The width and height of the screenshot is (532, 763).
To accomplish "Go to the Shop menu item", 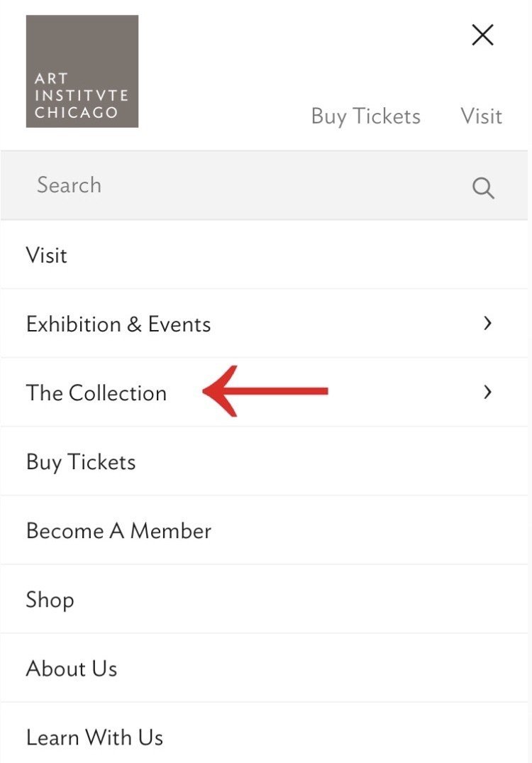I will click(x=264, y=599).
